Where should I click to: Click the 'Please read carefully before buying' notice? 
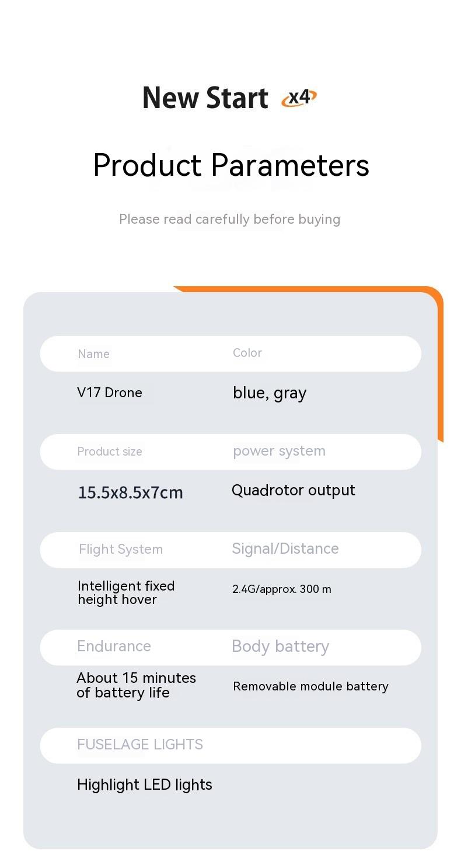coord(229,219)
